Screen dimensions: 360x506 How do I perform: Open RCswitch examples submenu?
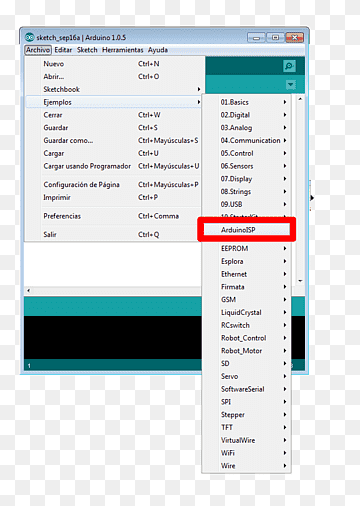[247, 325]
